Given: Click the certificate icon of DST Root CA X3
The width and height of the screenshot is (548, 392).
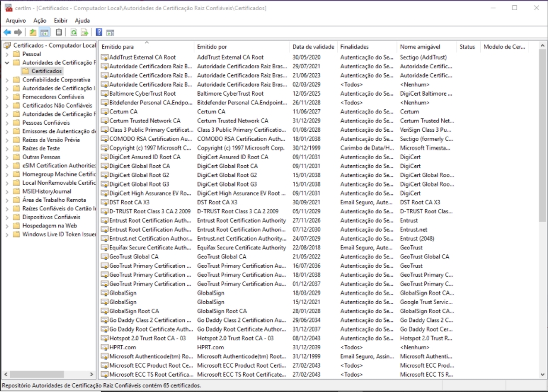Looking at the screenshot, I should click(104, 202).
